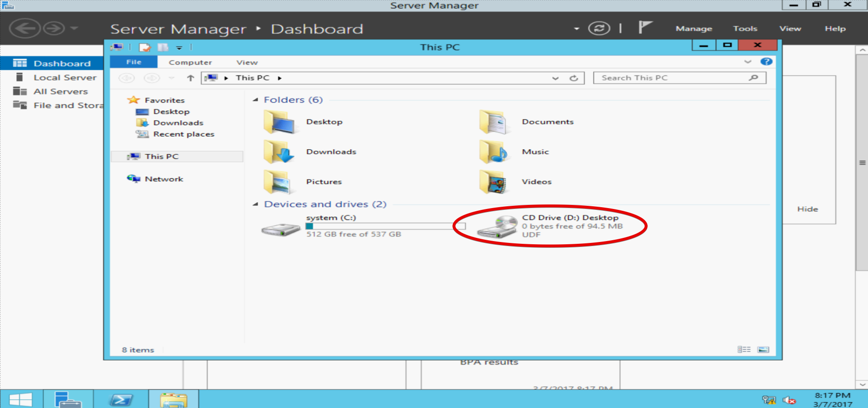Open the Tools menu in Server Manager
868x408 pixels.
click(745, 28)
